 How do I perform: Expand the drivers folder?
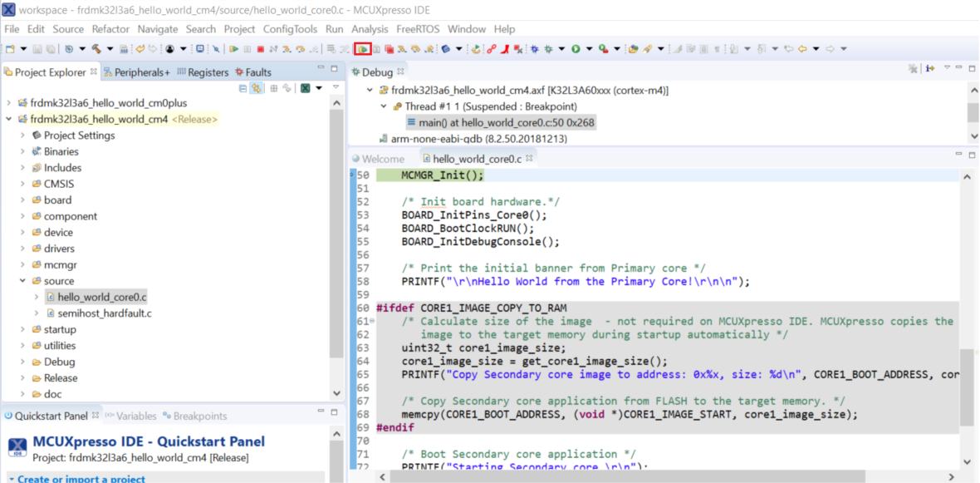(x=22, y=249)
